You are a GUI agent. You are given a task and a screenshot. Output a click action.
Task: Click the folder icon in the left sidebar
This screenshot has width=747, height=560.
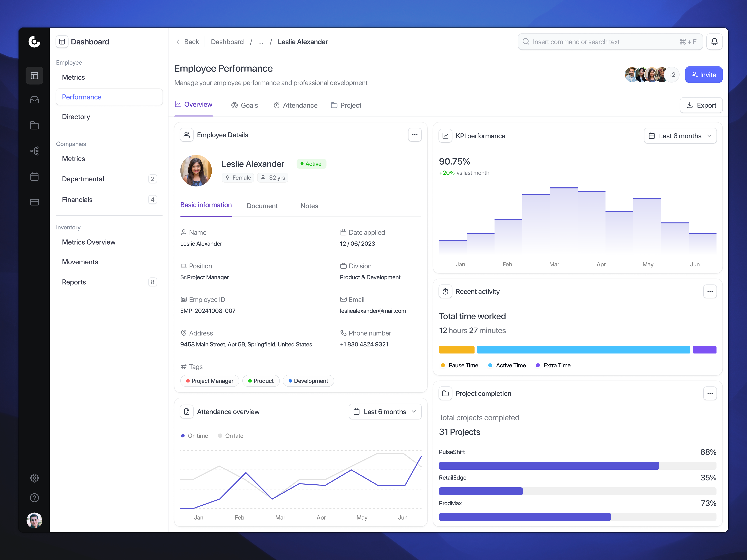point(34,125)
